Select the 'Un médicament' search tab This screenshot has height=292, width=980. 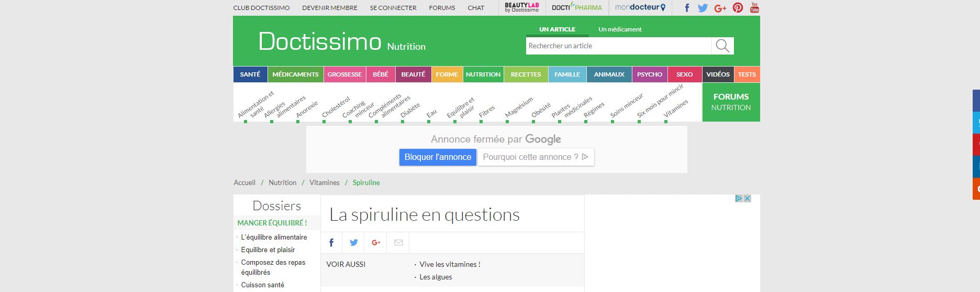coord(620,29)
